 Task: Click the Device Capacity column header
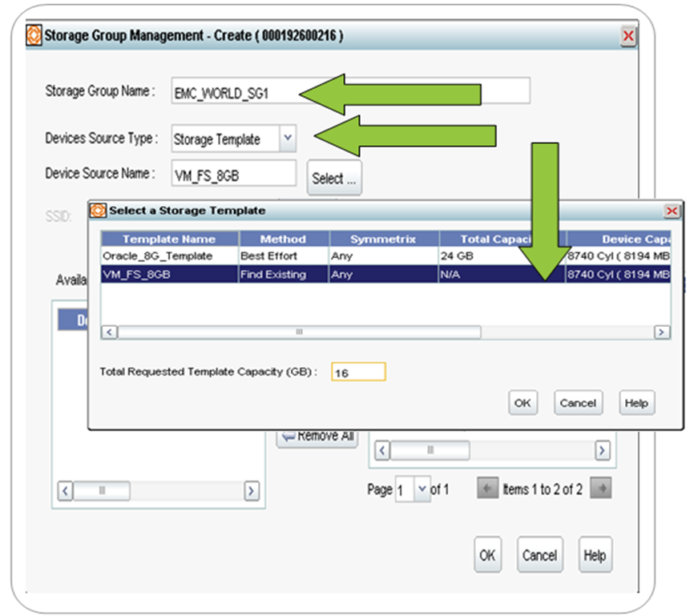618,239
